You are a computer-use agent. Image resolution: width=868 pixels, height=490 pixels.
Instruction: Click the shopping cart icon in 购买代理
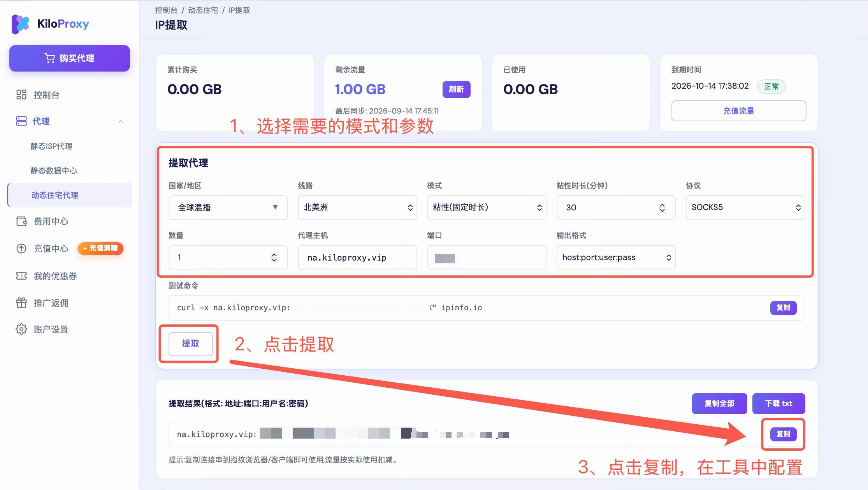click(x=50, y=58)
